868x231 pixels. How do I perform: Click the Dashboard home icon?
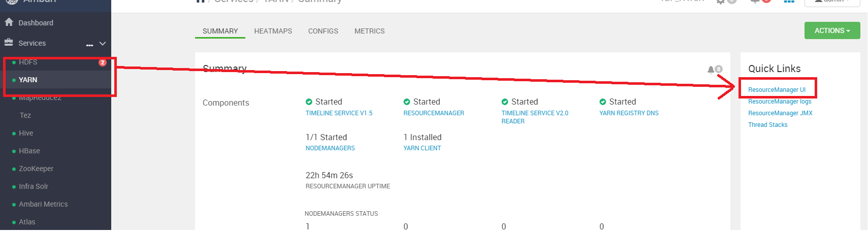tap(9, 22)
